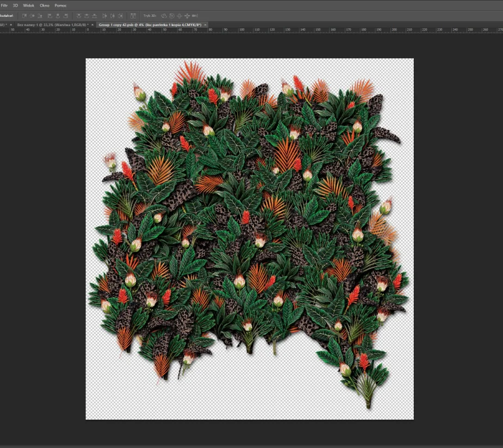The image size is (503, 448).
Task: Select the 3D Scale camera icon
Action: 195,16
